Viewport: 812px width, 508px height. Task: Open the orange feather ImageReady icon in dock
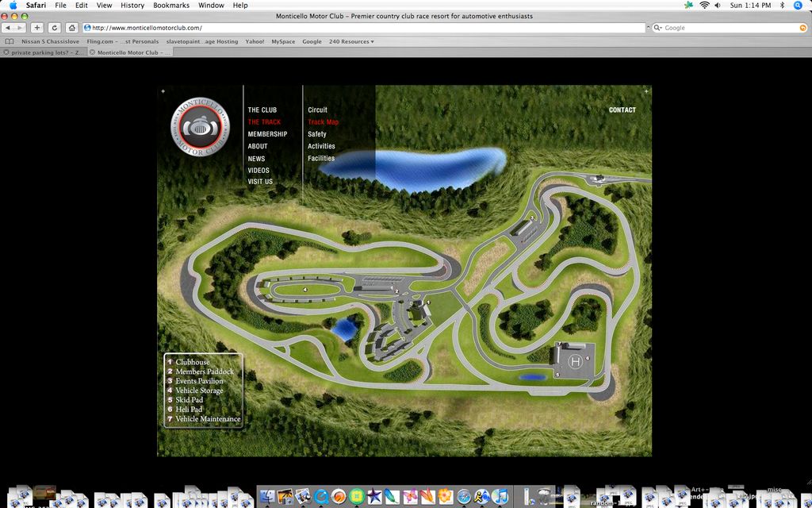[427, 496]
